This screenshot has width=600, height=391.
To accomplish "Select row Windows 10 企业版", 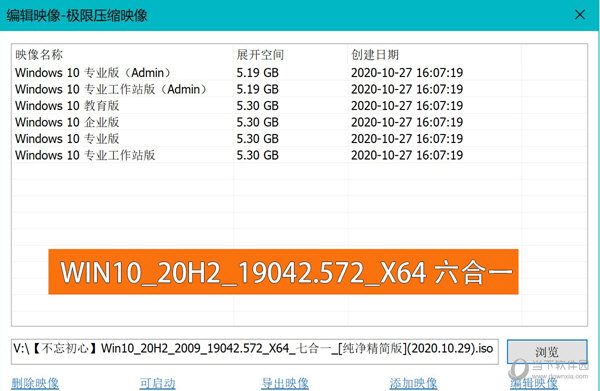I will point(299,122).
